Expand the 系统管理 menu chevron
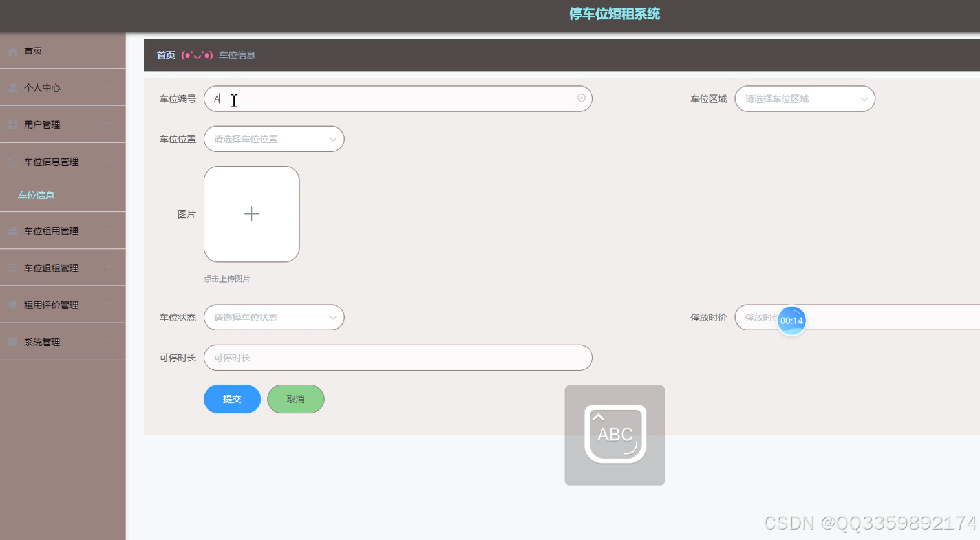The image size is (980, 540). coord(109,340)
